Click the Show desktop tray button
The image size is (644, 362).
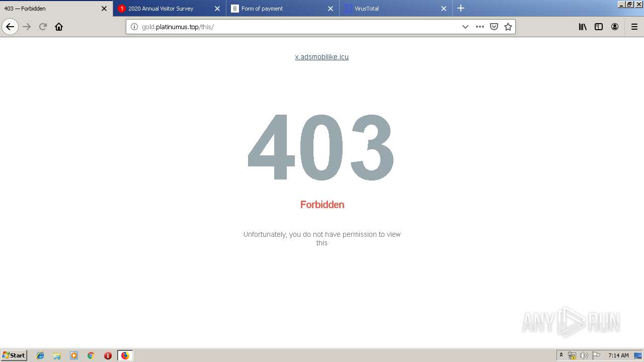[x=638, y=355]
